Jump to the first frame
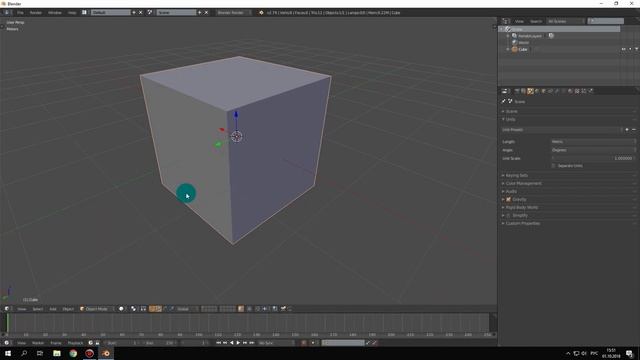The width and height of the screenshot is (640, 360). pyautogui.click(x=218, y=343)
